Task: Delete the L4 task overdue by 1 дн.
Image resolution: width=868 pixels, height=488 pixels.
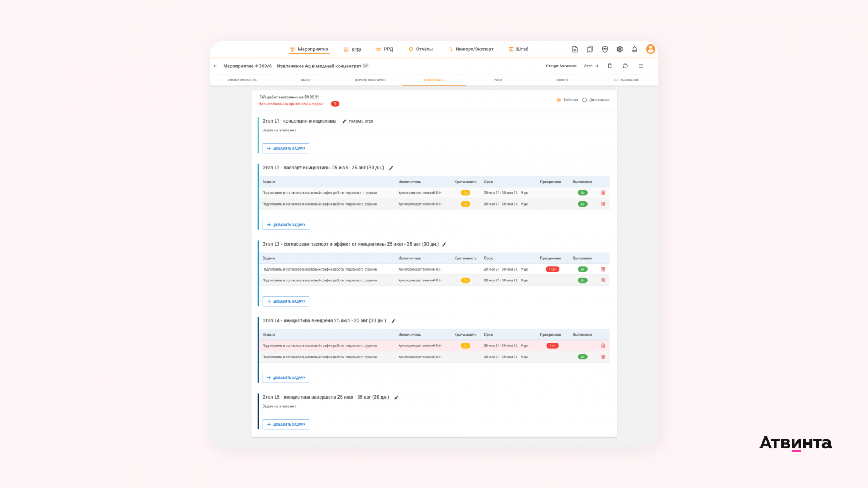Action: point(603,346)
